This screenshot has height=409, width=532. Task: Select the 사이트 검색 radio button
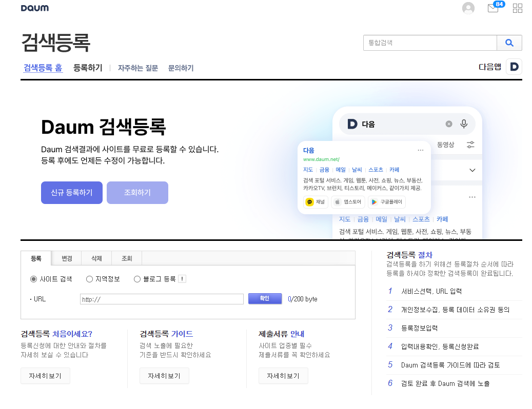(33, 279)
